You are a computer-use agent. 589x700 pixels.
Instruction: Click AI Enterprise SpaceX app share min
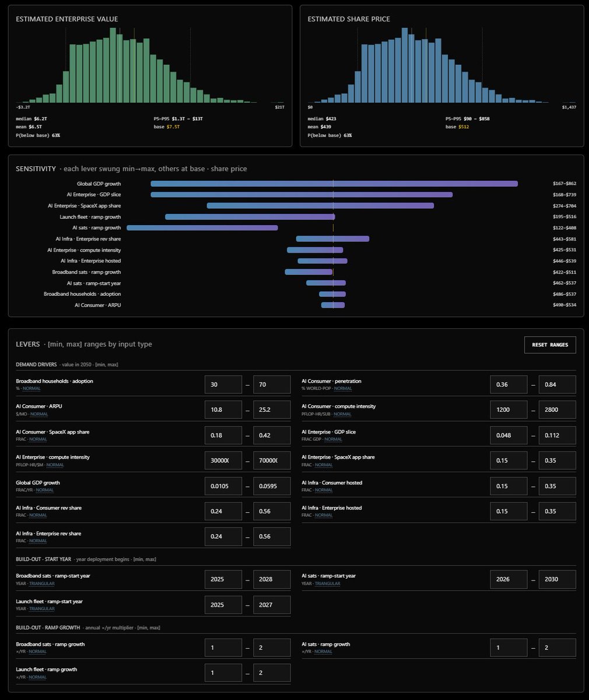tap(509, 460)
